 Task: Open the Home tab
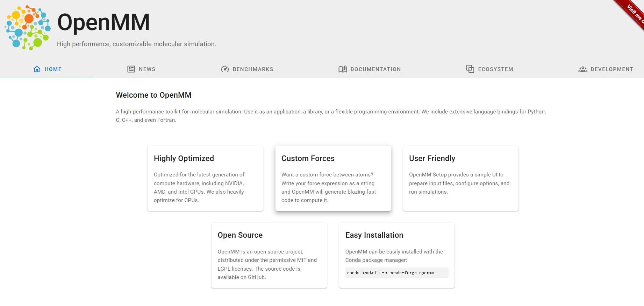point(47,69)
